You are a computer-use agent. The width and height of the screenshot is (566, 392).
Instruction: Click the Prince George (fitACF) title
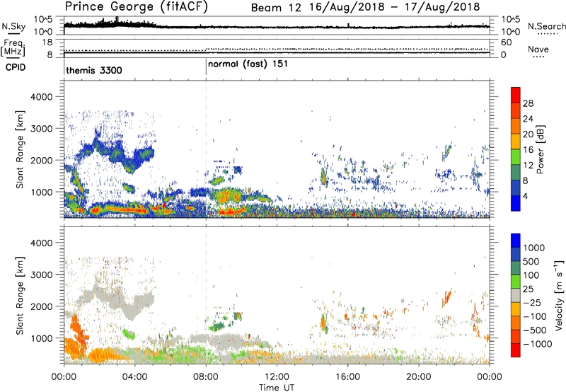coord(137,6)
